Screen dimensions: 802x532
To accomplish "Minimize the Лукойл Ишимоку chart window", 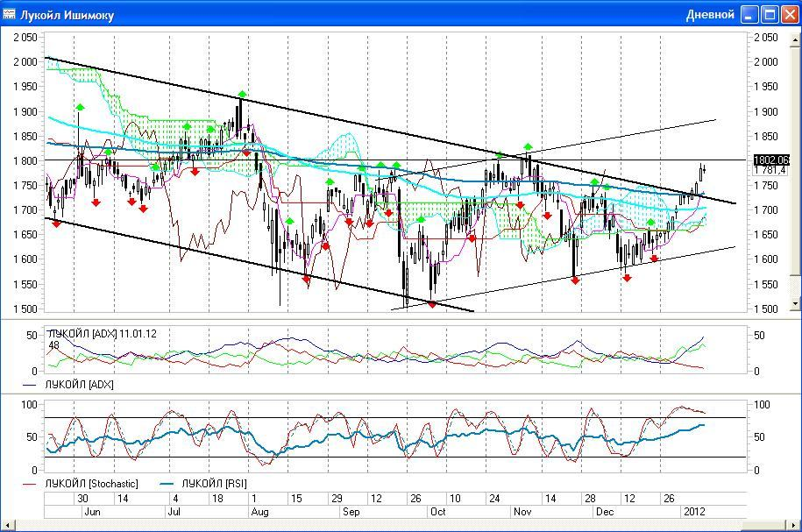I will [x=749, y=14].
